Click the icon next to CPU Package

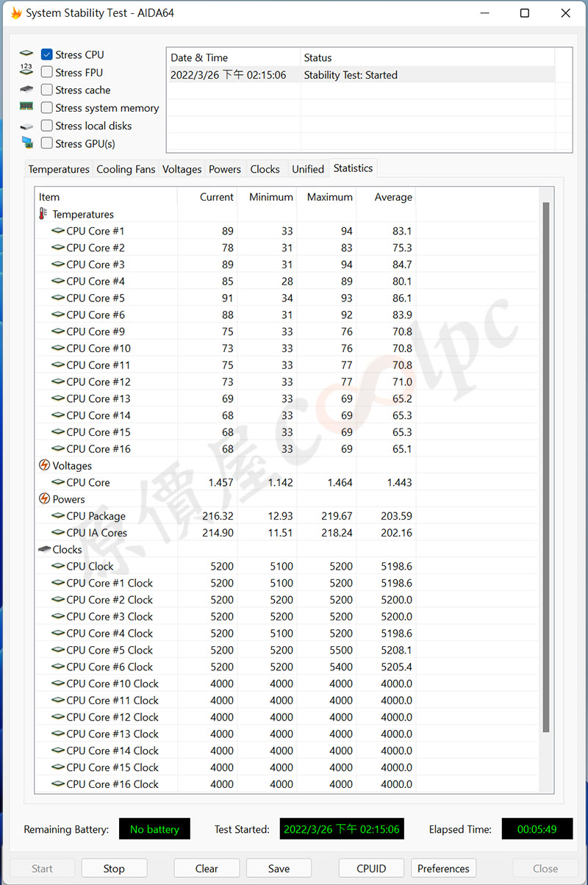(x=57, y=516)
